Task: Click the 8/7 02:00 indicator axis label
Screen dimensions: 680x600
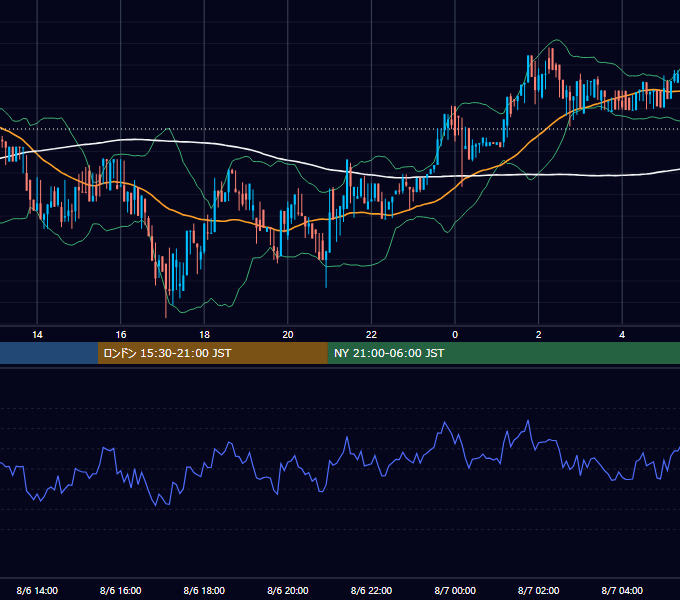Action: click(539, 590)
